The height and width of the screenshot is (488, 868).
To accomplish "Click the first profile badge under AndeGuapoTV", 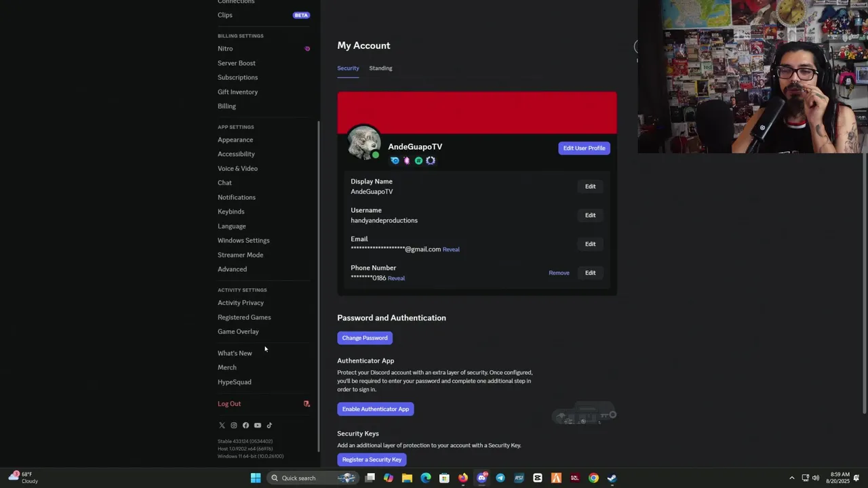I will tap(395, 161).
